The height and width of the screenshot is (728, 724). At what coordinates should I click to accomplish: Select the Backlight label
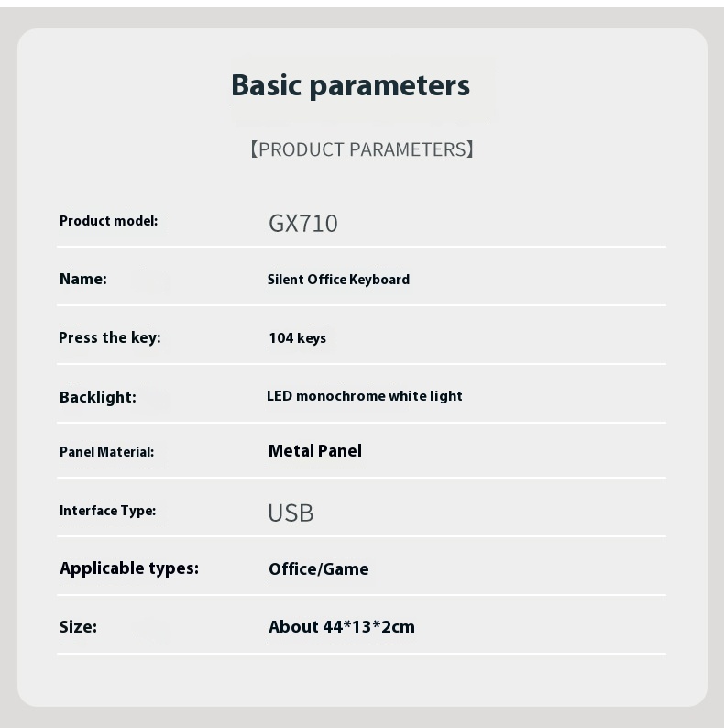point(98,397)
